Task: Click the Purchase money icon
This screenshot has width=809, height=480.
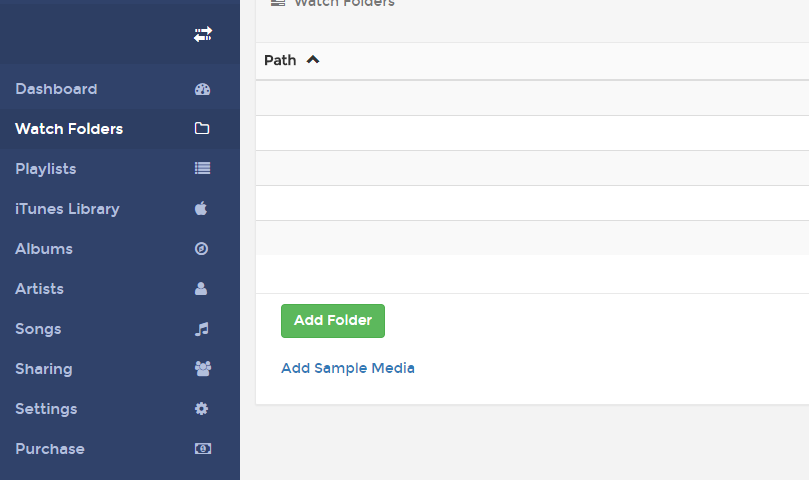Action: (203, 449)
